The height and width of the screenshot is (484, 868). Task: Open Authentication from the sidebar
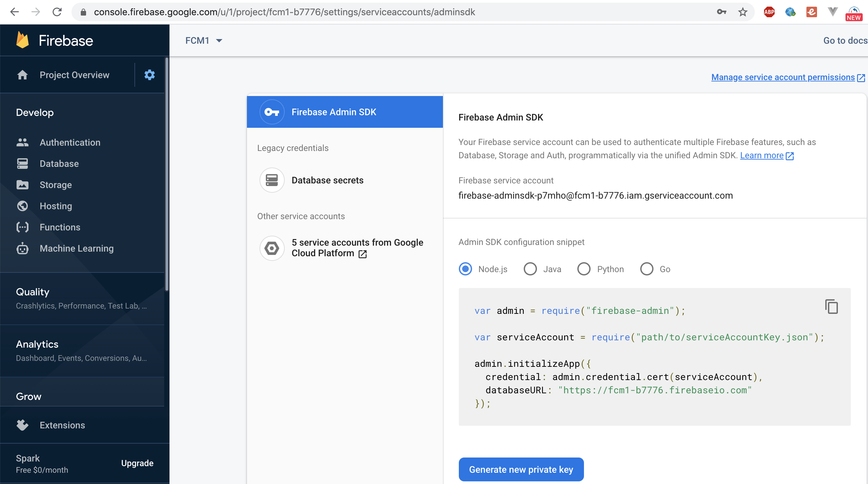[x=70, y=143]
